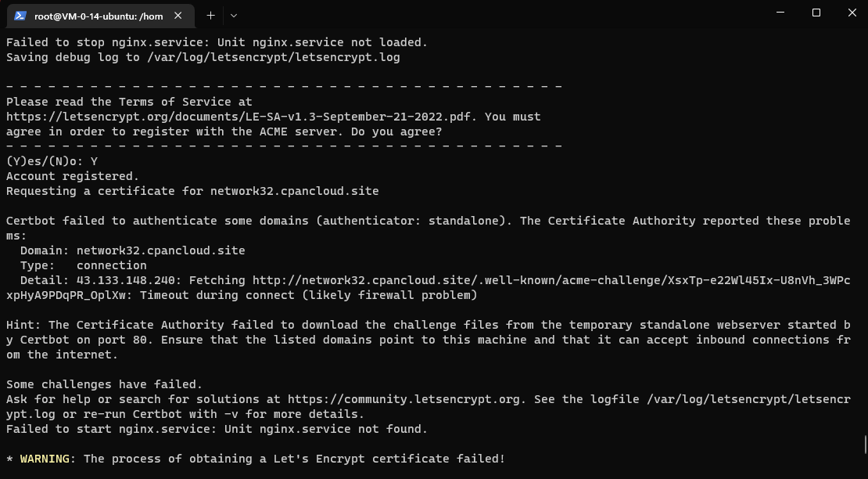The height and width of the screenshot is (479, 868).
Task: Click the Account registered line
Action: tap(70, 175)
